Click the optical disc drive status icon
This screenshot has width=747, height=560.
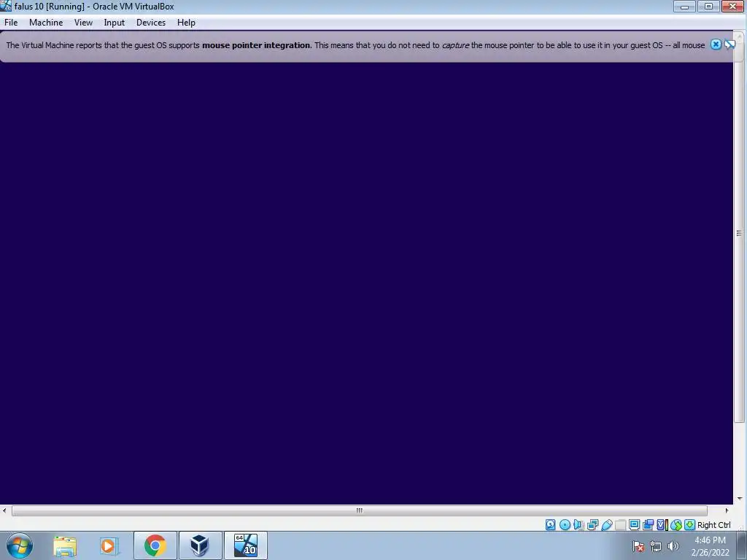pos(565,525)
